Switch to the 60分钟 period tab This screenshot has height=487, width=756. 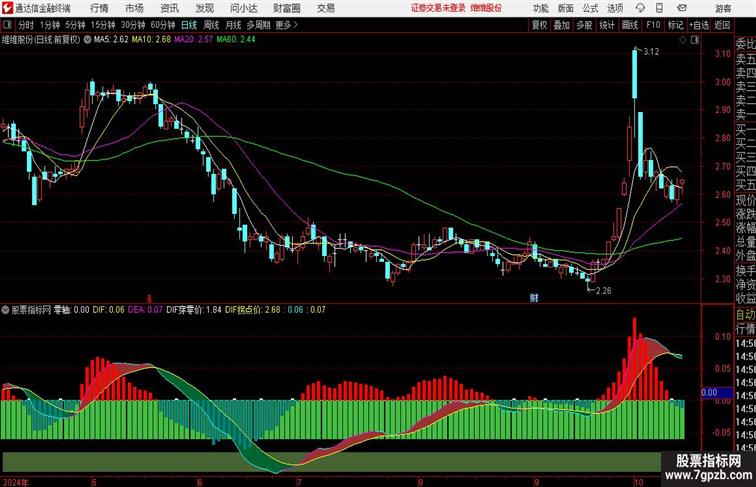pos(162,25)
